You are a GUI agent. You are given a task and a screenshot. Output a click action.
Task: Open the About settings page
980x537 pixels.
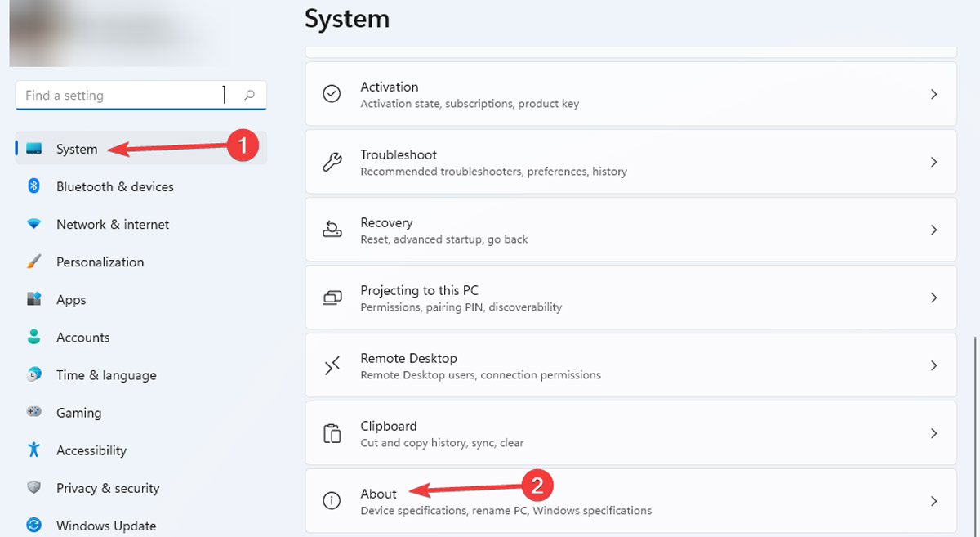tap(572, 500)
